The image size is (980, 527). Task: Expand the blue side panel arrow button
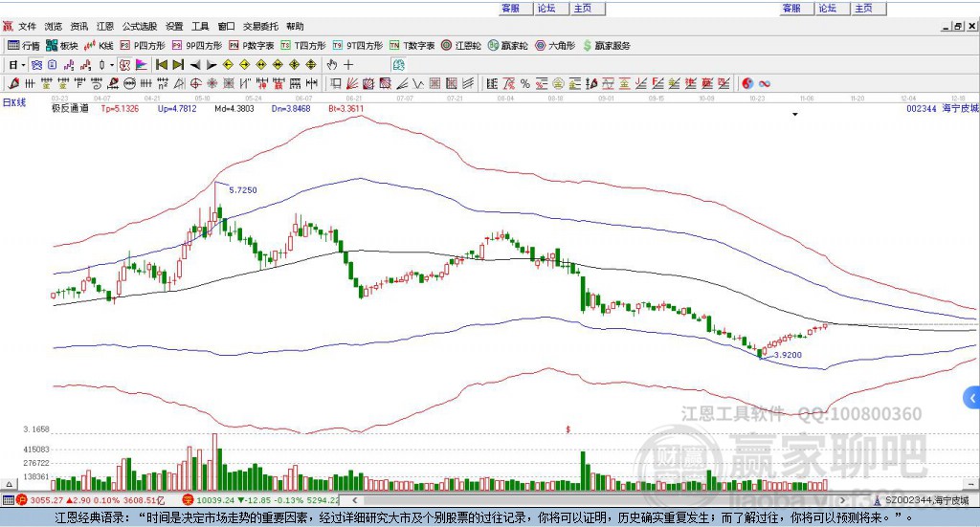[x=971, y=398]
